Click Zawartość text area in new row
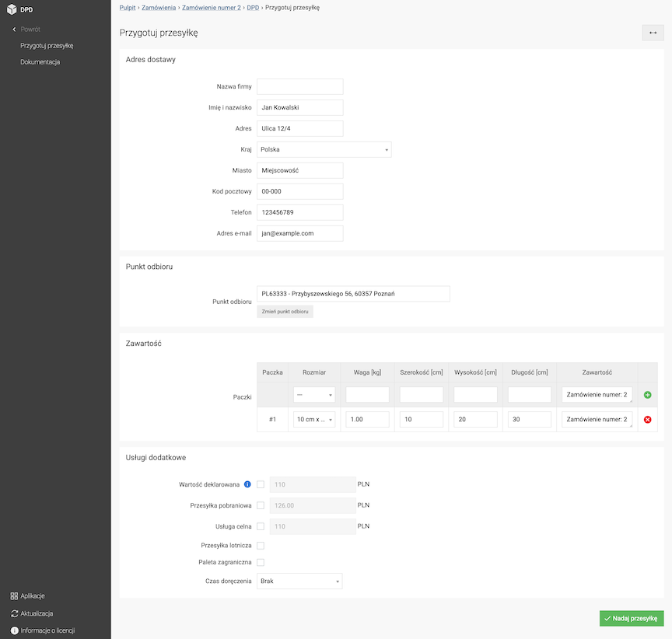 pos(597,395)
